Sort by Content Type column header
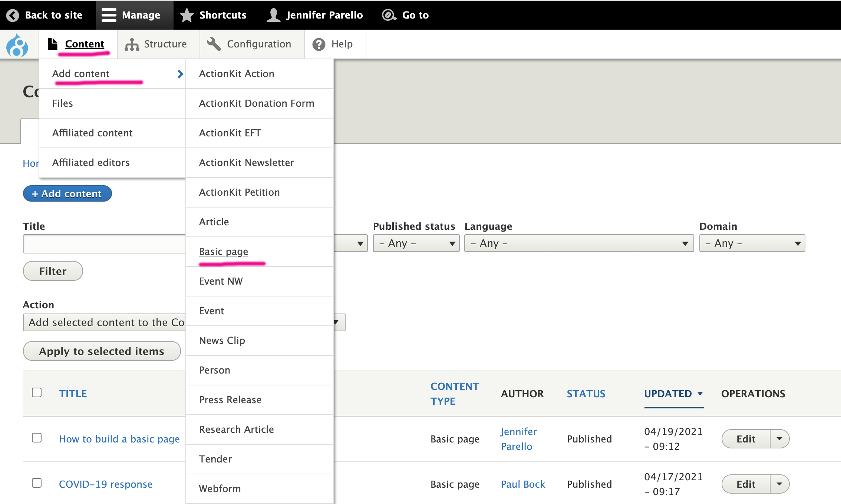The height and width of the screenshot is (504, 841). [x=455, y=394]
